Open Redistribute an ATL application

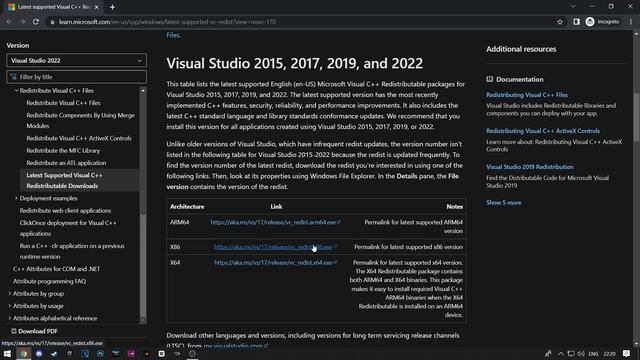(x=66, y=163)
